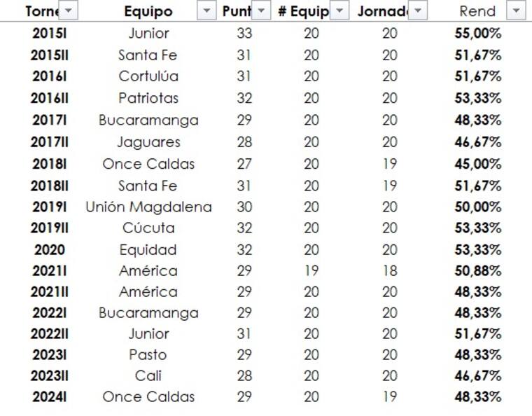532x416 pixels.
Task: Select the 55,00% performance cell
Action: tap(477, 33)
